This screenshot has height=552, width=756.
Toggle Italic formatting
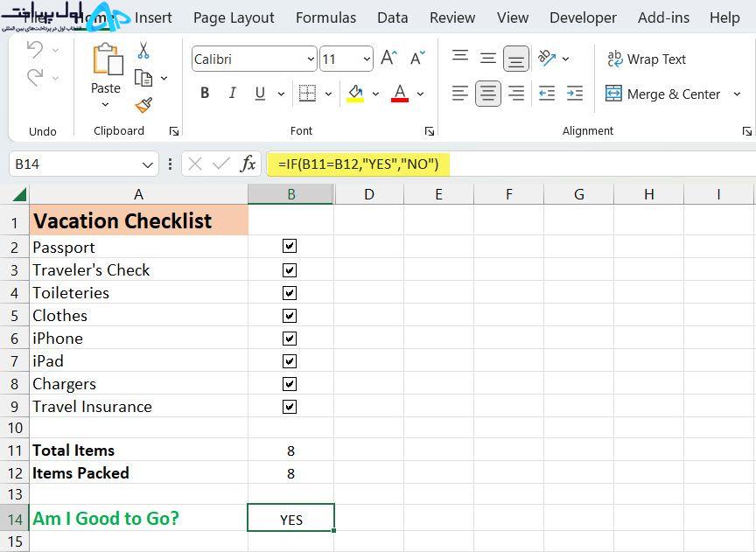coord(233,93)
